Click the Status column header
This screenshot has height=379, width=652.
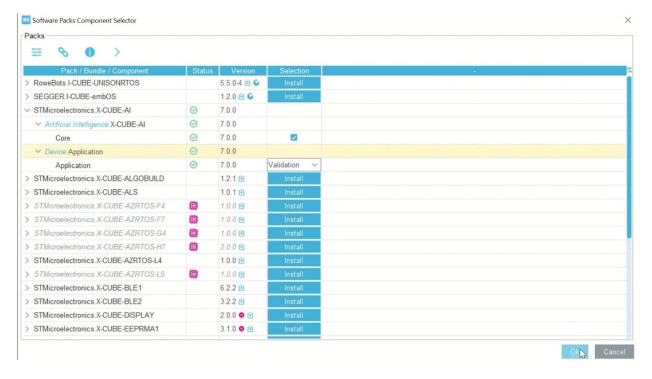point(203,71)
